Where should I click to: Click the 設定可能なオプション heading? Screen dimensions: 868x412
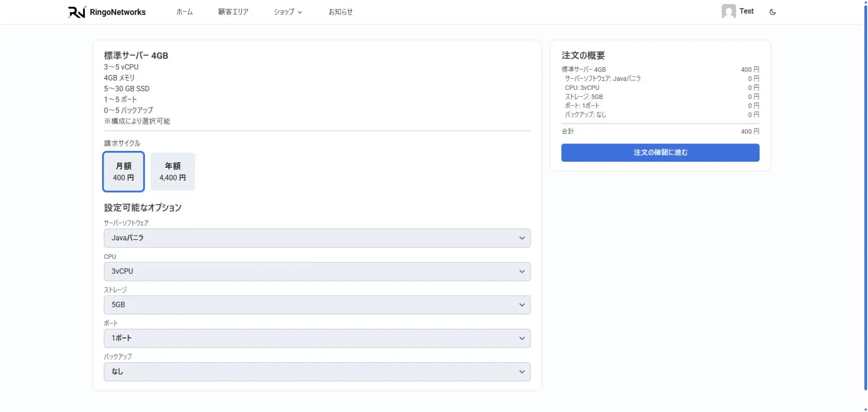tap(143, 208)
